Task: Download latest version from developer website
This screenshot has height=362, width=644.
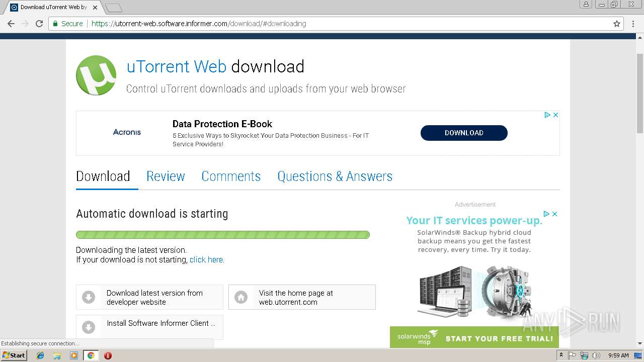Action: (x=149, y=297)
